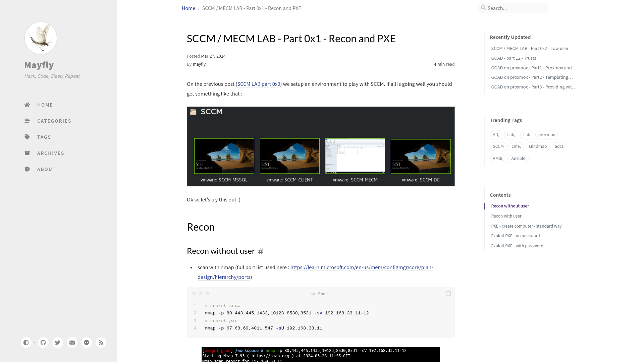Open GOAD on proxmox Part1 post
Image resolution: width=644 pixels, height=362 pixels.
(x=534, y=68)
